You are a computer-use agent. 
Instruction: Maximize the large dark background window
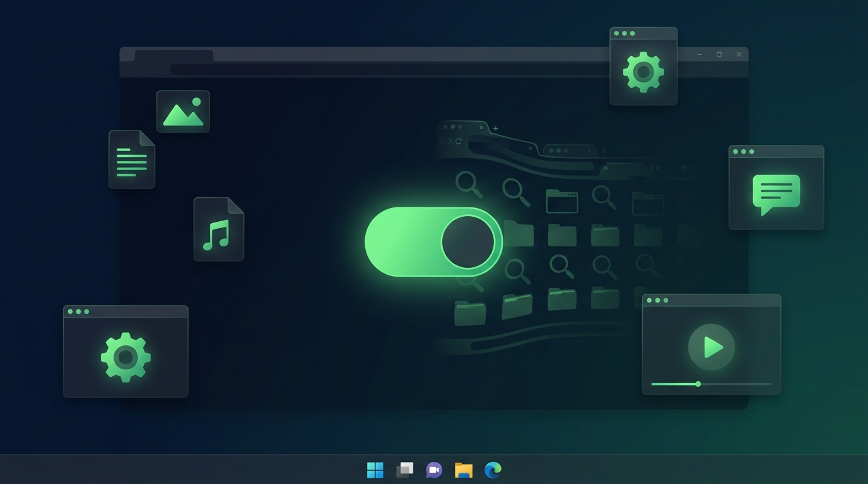tap(719, 55)
